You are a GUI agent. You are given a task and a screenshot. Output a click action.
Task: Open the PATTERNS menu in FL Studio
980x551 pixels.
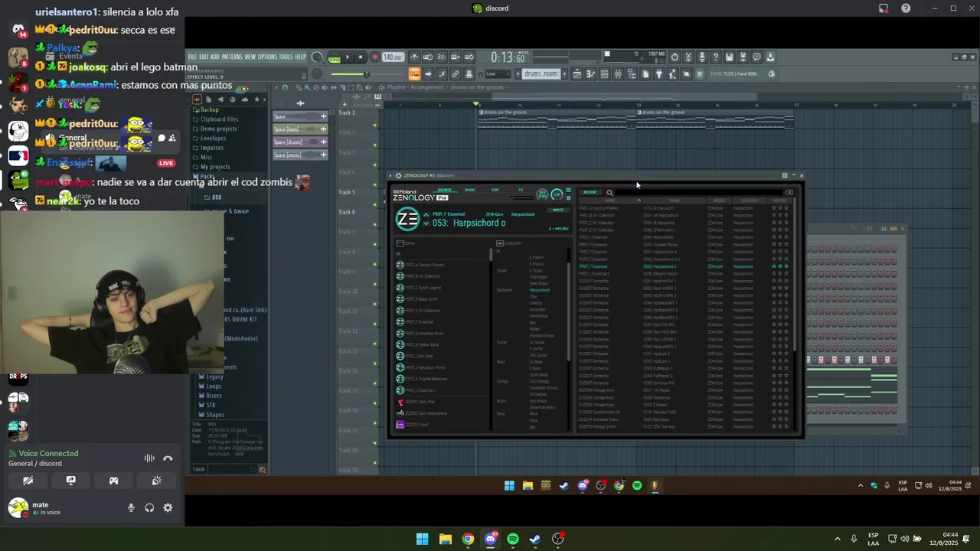coord(232,57)
